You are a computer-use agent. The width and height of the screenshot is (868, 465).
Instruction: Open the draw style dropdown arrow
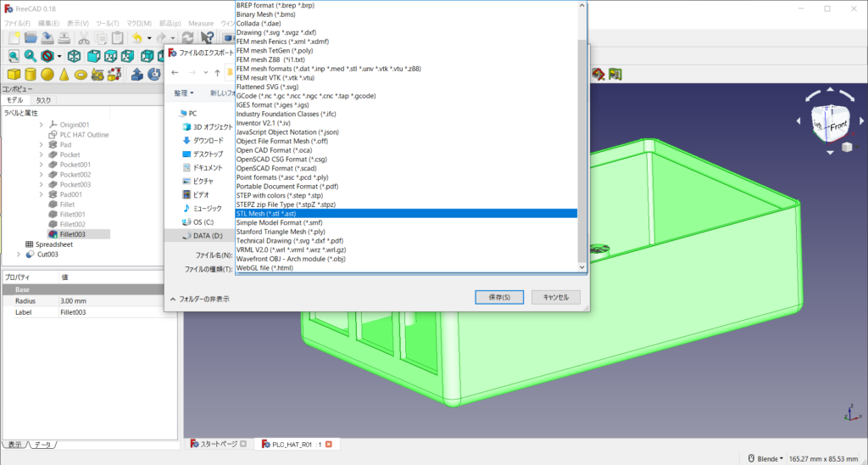point(58,56)
